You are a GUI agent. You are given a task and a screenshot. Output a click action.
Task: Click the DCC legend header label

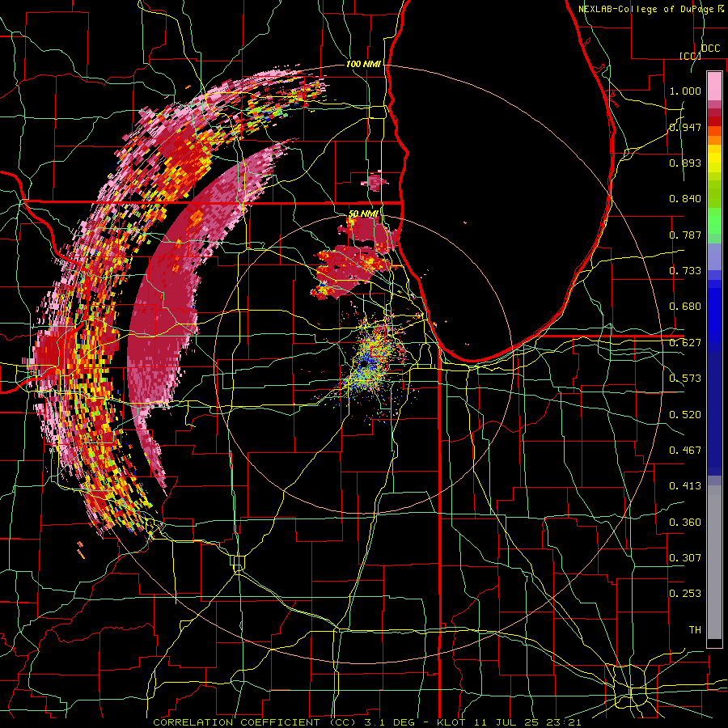[710, 49]
